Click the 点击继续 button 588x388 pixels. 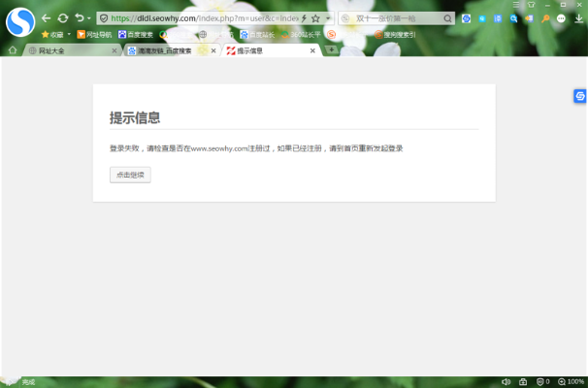coord(130,175)
